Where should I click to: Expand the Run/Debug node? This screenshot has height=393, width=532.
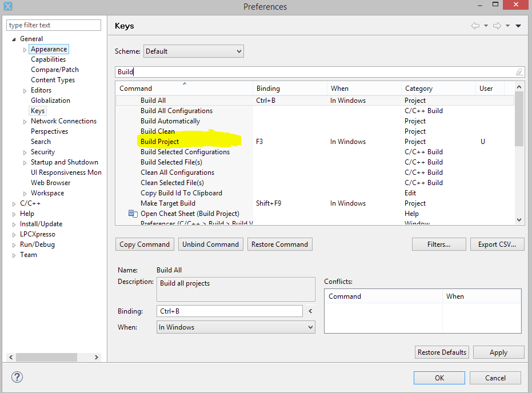coord(14,245)
